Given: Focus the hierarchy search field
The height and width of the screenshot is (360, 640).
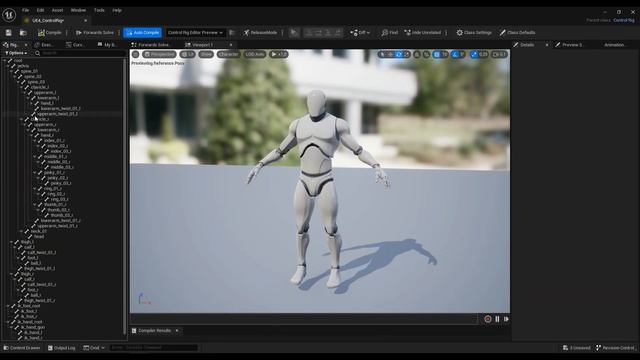Looking at the screenshot, I should point(81,53).
